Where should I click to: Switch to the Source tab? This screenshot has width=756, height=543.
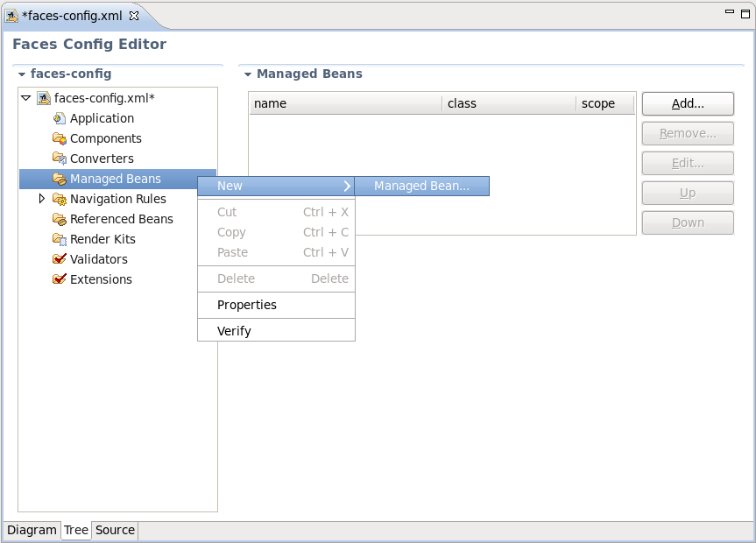tap(115, 530)
